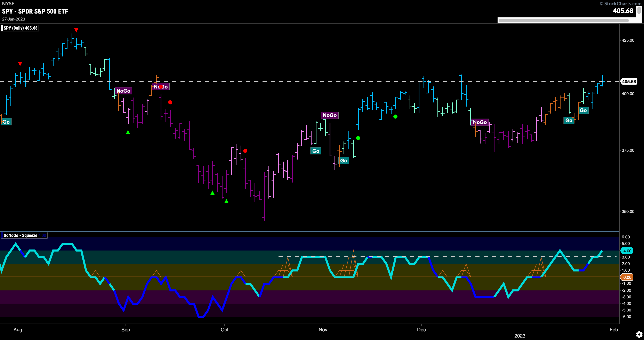Viewport: 644px width, 340px height.
Task: Click the horizontal scrollbar above the chart
Action: (564, 21)
